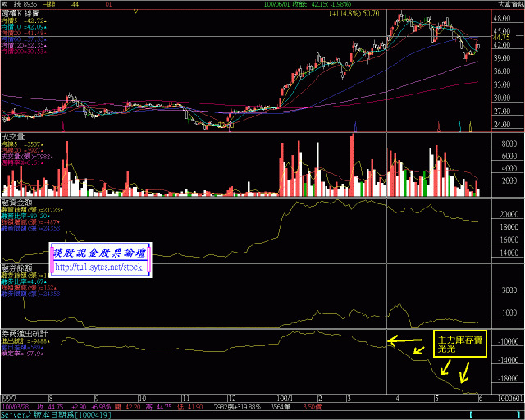This screenshot has width=525, height=420.
Task: Select the 均價120=32.35 indicator
Action: (24, 45)
